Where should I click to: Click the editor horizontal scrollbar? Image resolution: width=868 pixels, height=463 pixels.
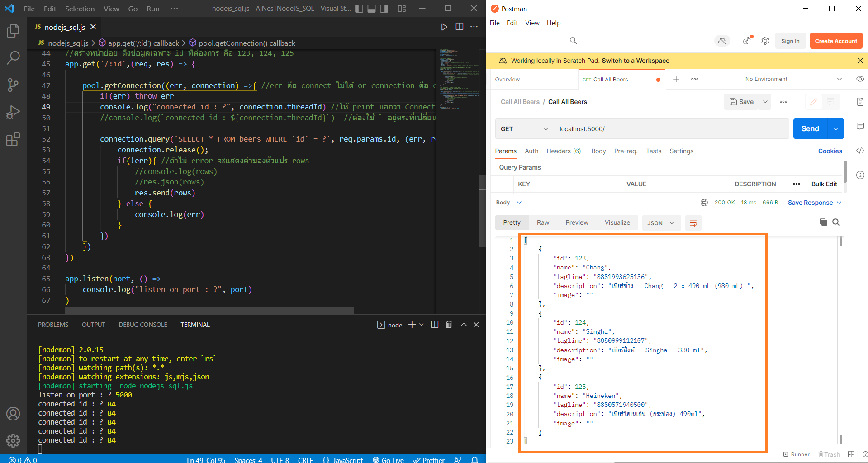pos(209,311)
